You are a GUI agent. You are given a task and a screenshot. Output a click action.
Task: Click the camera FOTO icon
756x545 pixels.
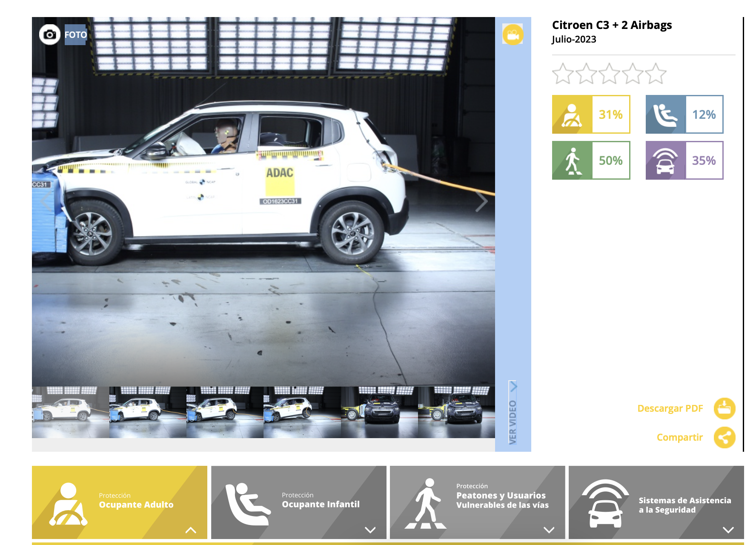tap(50, 35)
